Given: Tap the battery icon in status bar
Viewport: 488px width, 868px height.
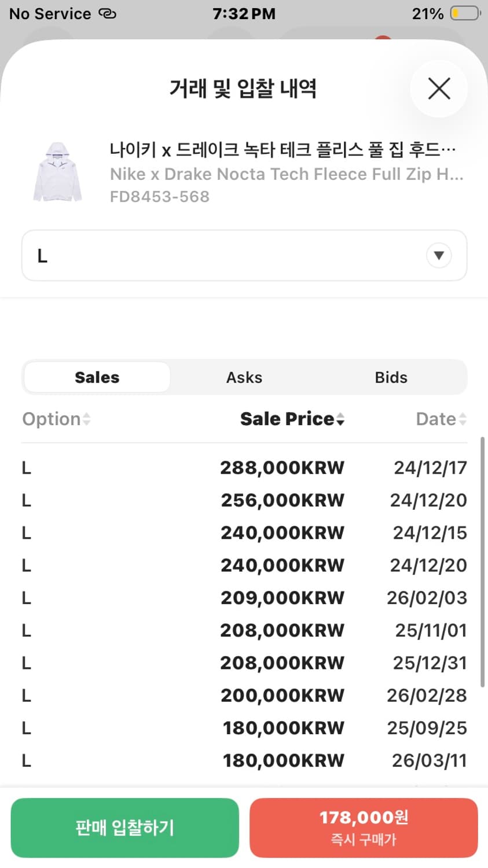Looking at the screenshot, I should pos(465,13).
